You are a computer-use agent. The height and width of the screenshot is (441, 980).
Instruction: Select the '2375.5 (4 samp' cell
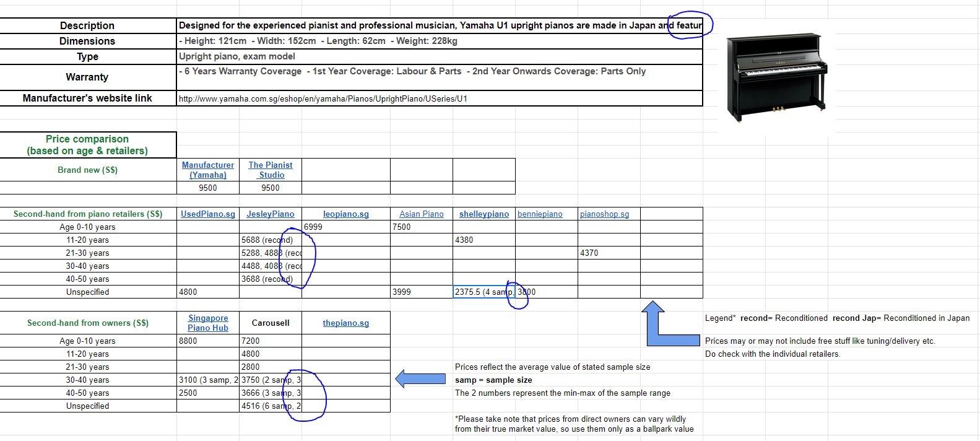click(x=484, y=292)
